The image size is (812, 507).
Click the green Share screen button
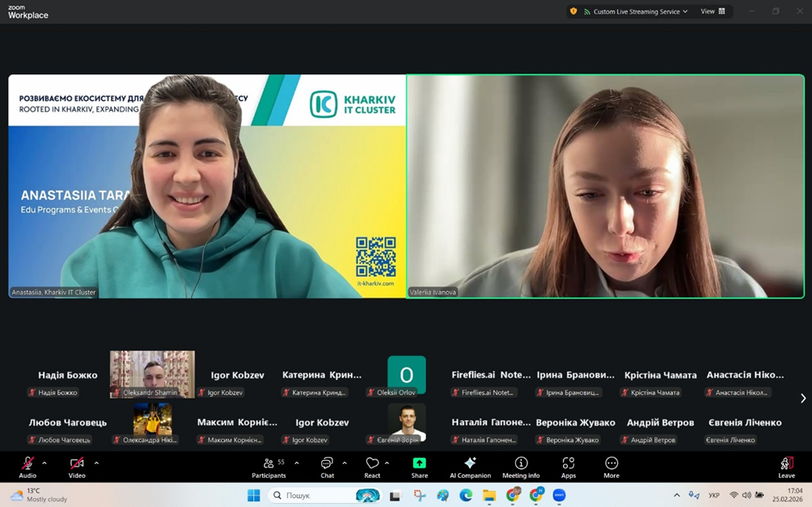coord(419,465)
